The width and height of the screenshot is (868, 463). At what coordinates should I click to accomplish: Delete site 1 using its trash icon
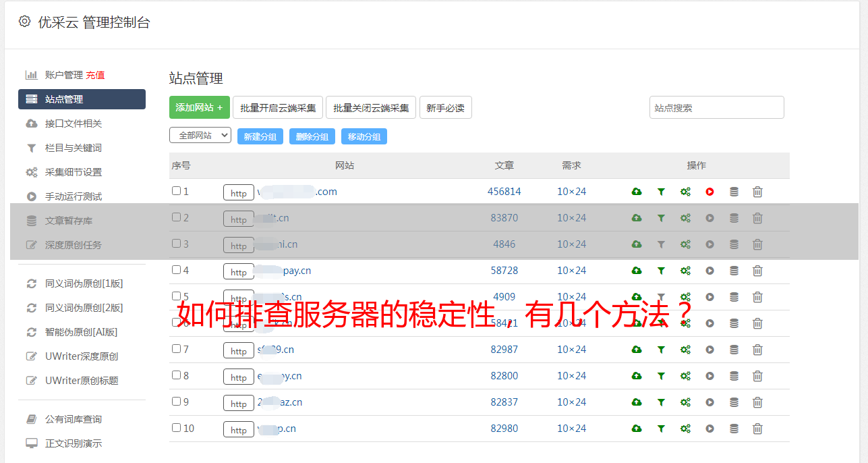tap(757, 192)
